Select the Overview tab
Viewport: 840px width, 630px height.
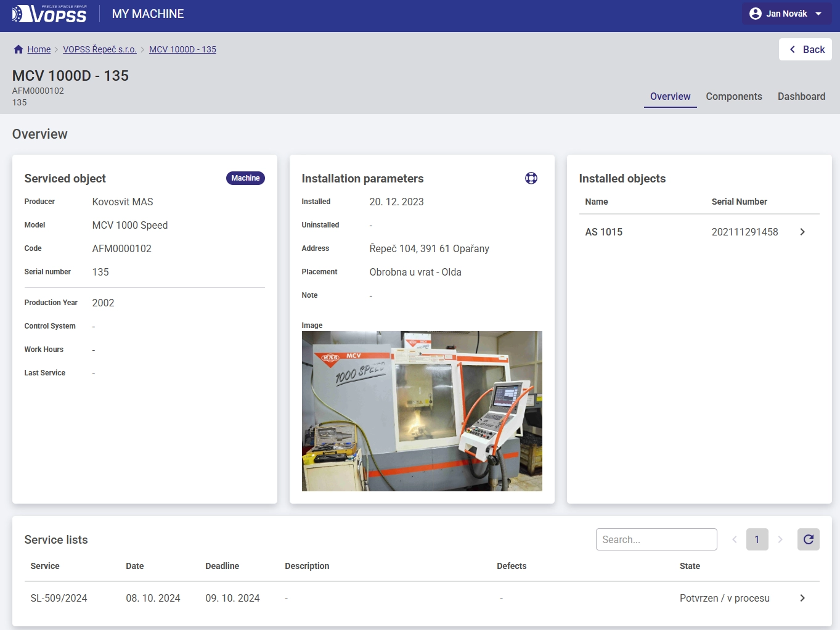(670, 96)
